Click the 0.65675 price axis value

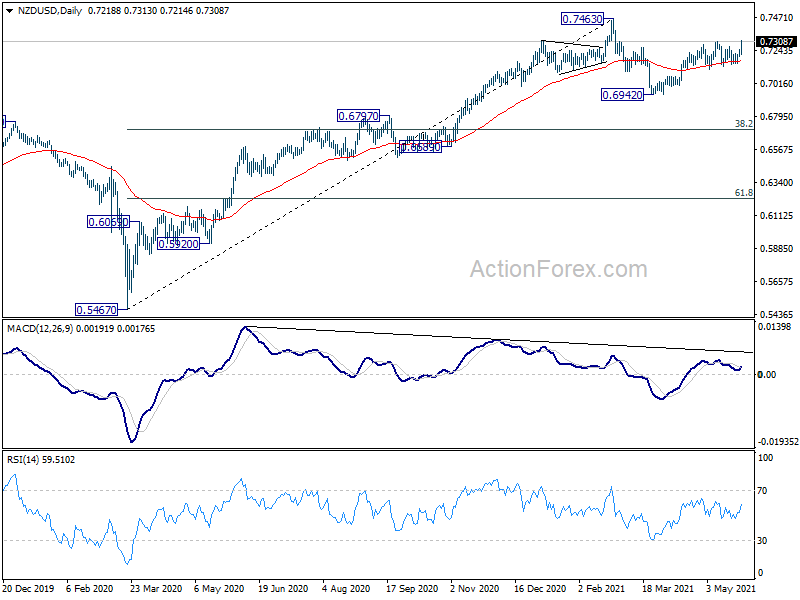[x=777, y=150]
